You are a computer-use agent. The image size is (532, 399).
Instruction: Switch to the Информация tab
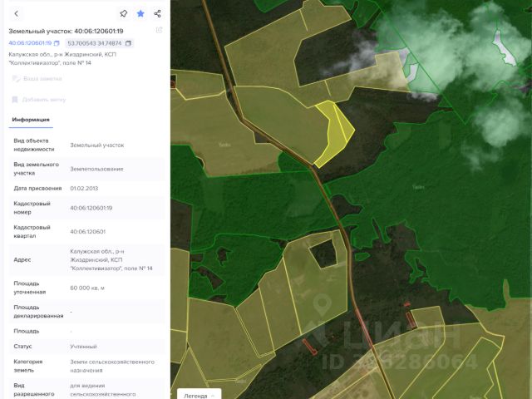click(x=31, y=120)
